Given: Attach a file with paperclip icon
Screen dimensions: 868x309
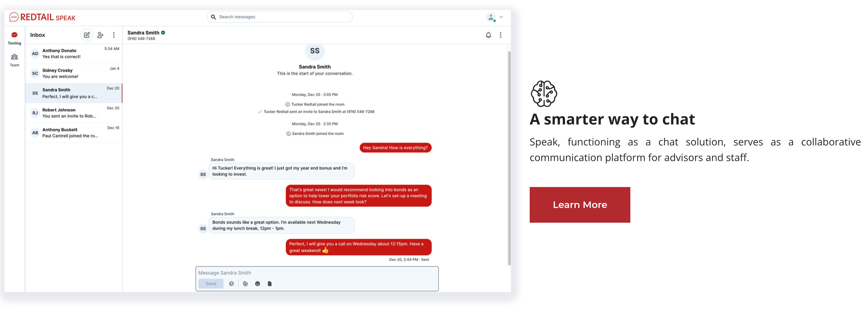Looking at the screenshot, I should coord(245,284).
